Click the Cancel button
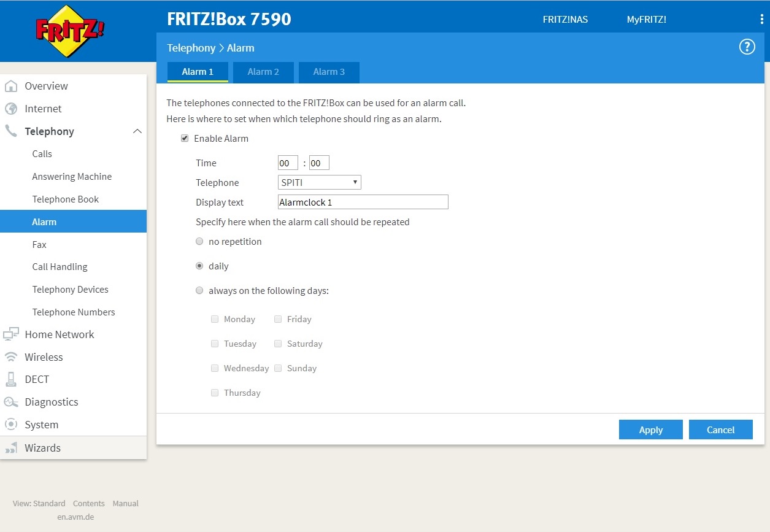The image size is (770, 532). coord(721,430)
